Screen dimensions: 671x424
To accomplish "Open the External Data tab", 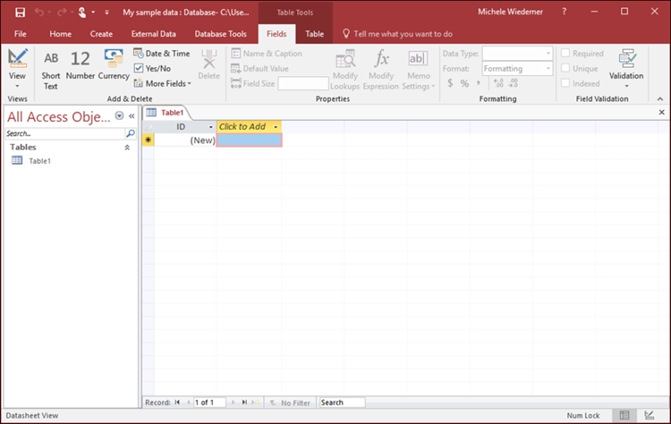I will point(153,34).
